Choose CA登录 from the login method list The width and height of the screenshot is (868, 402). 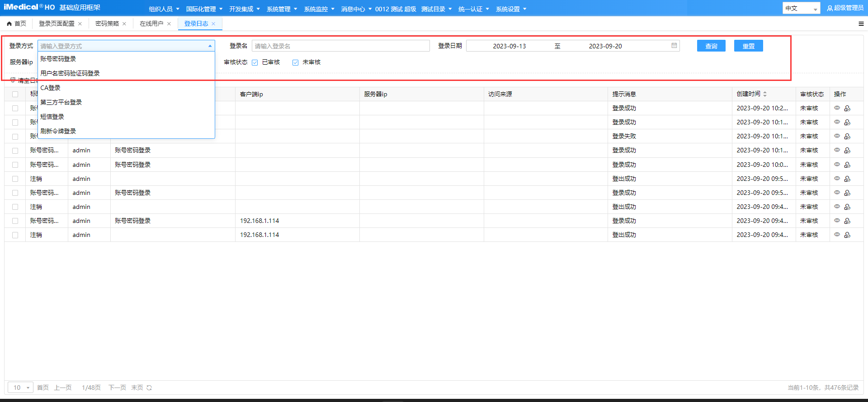point(50,88)
